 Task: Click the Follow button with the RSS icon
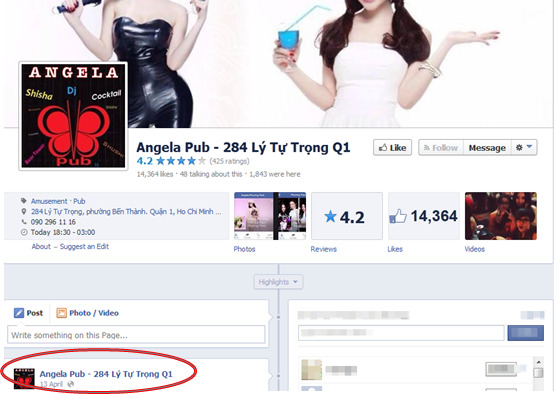[441, 148]
